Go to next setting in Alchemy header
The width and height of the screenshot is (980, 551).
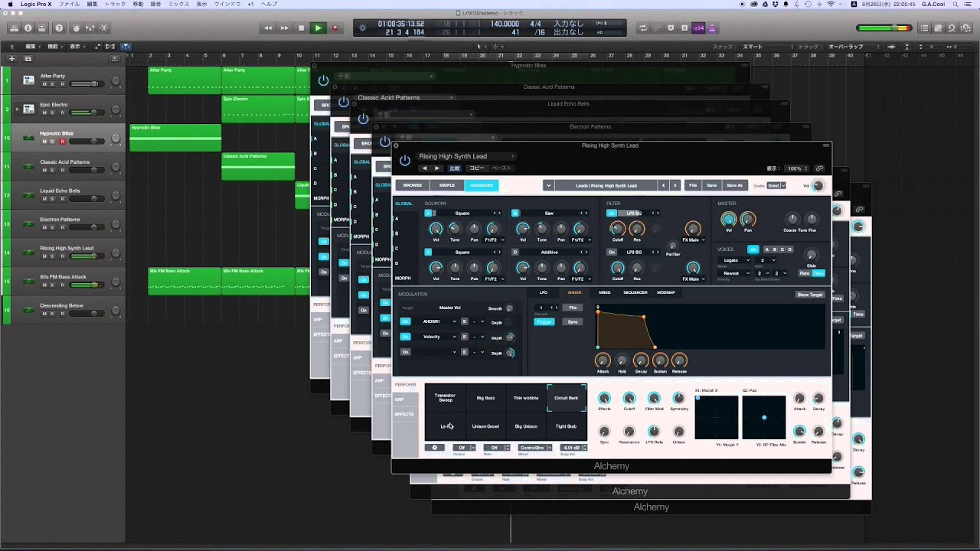pyautogui.click(x=437, y=168)
